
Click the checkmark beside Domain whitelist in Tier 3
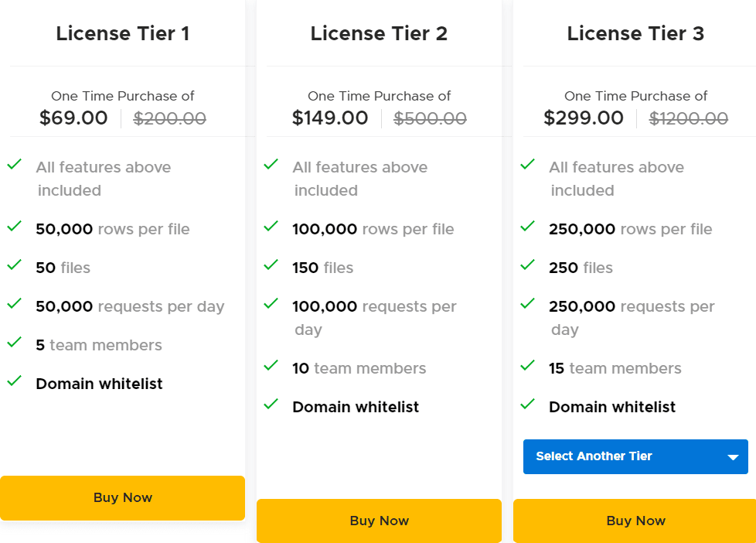[x=527, y=405]
